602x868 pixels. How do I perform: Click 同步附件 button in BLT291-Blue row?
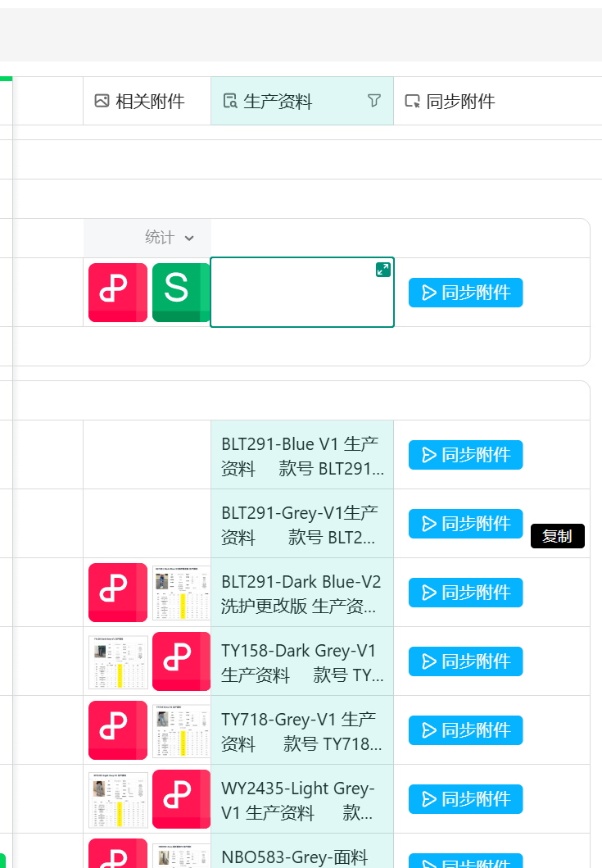(465, 455)
